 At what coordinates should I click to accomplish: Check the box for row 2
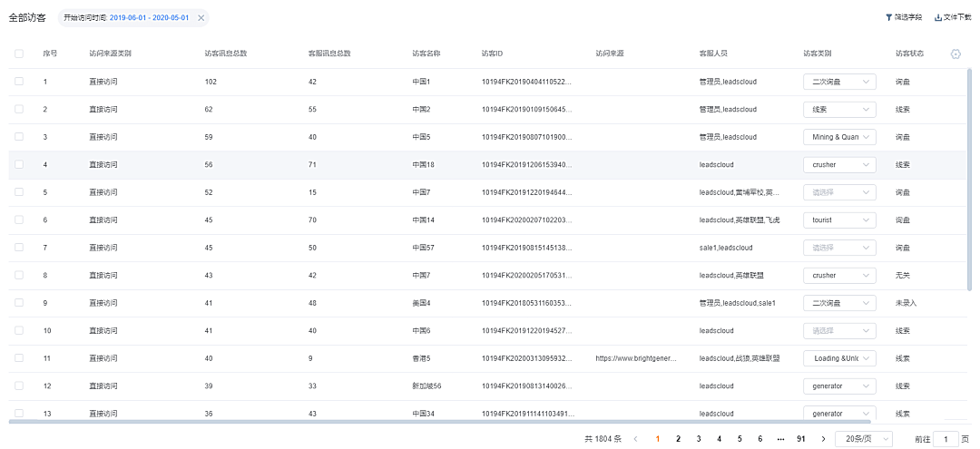[x=19, y=109]
